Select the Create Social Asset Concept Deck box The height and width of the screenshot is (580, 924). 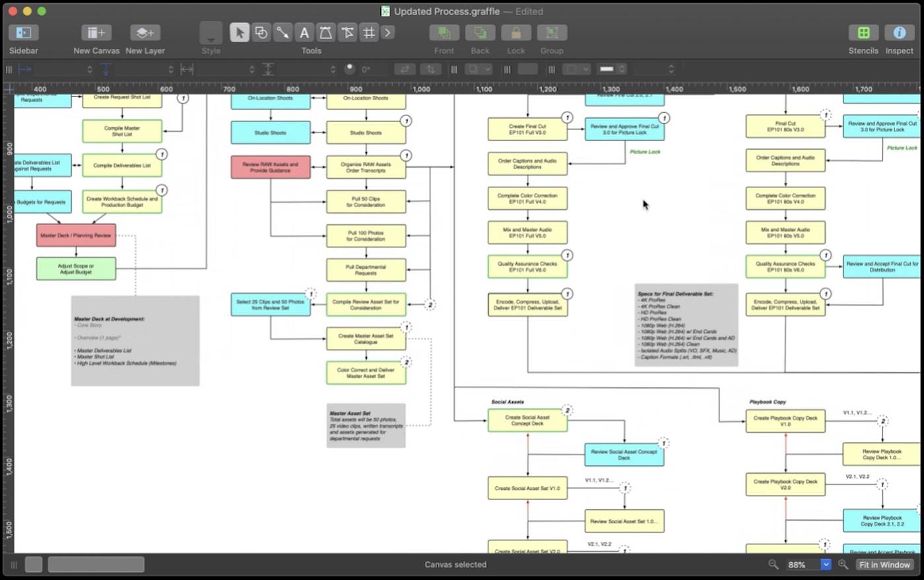(x=527, y=420)
